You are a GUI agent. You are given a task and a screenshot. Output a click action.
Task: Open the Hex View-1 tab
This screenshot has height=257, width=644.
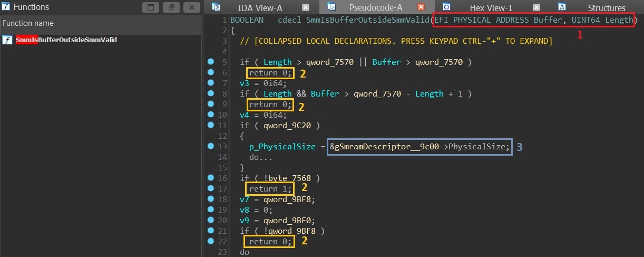(491, 7)
